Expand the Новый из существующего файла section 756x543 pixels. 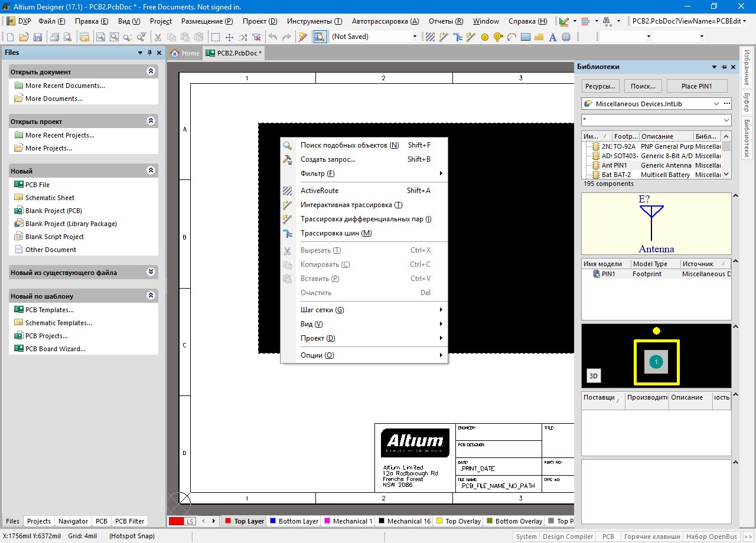[151, 272]
